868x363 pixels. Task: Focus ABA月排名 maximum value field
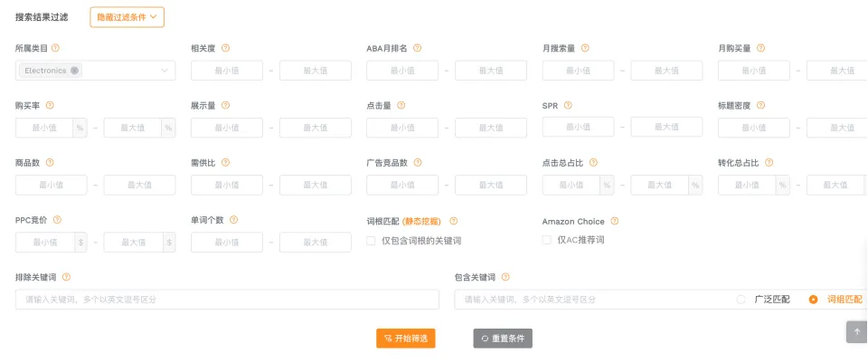(x=491, y=71)
